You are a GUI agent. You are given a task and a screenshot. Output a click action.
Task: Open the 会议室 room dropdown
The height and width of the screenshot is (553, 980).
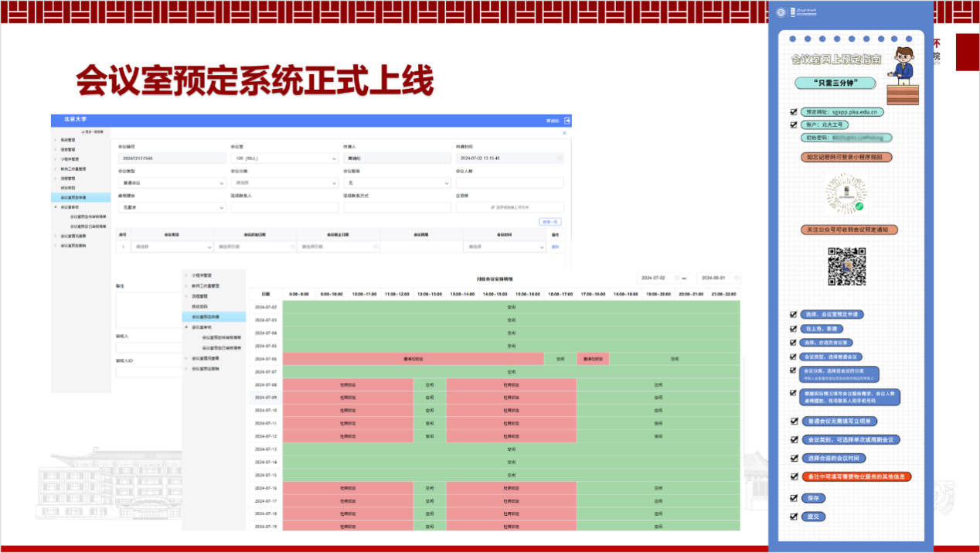click(284, 159)
